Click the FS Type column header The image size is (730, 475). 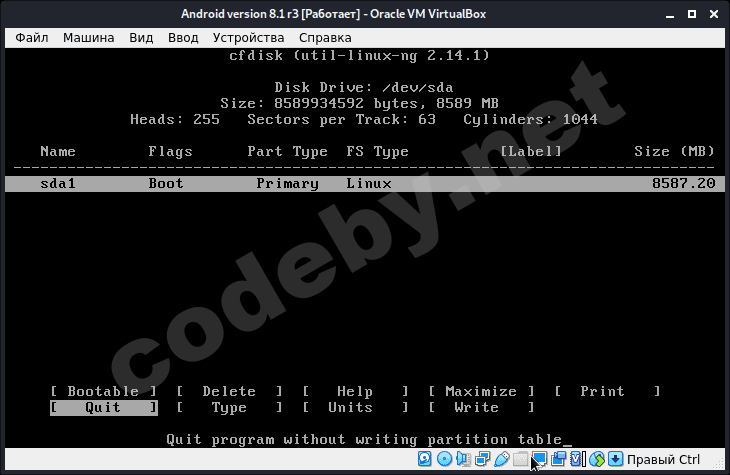pos(377,151)
